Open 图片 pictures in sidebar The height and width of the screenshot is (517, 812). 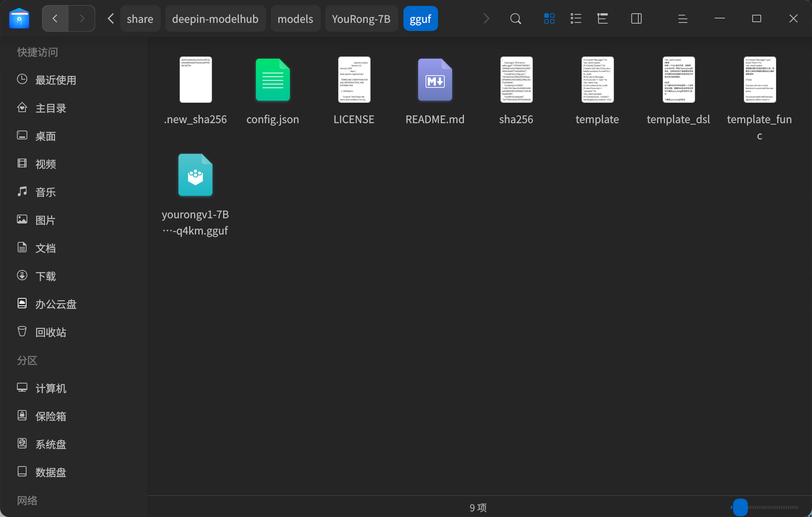pyautogui.click(x=74, y=220)
